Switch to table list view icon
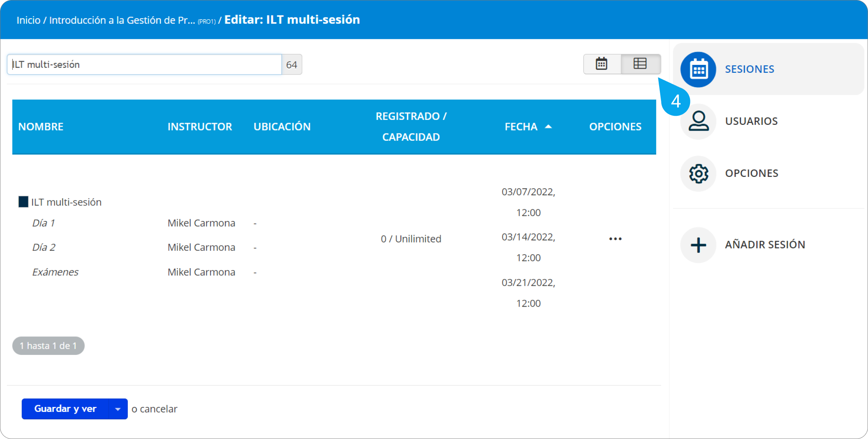868x439 pixels. coord(640,64)
